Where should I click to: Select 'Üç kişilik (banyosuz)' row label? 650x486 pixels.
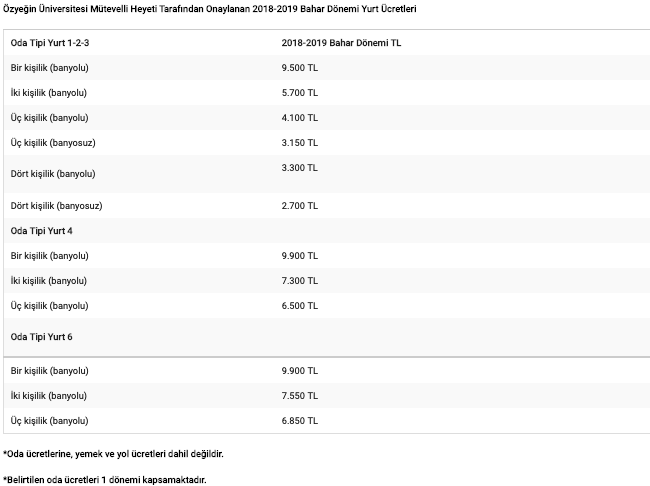tap(53, 143)
